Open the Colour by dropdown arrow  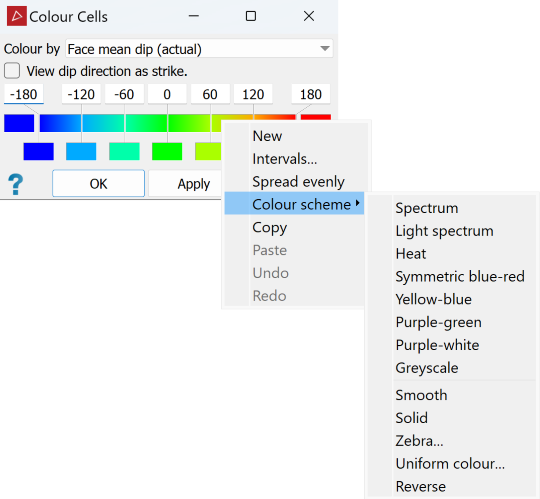tap(324, 49)
